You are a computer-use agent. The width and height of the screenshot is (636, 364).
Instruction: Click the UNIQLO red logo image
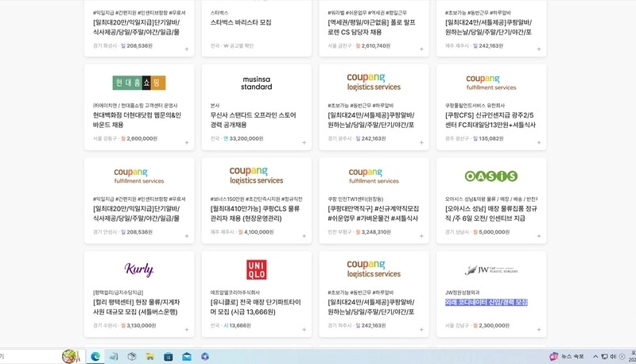256,269
